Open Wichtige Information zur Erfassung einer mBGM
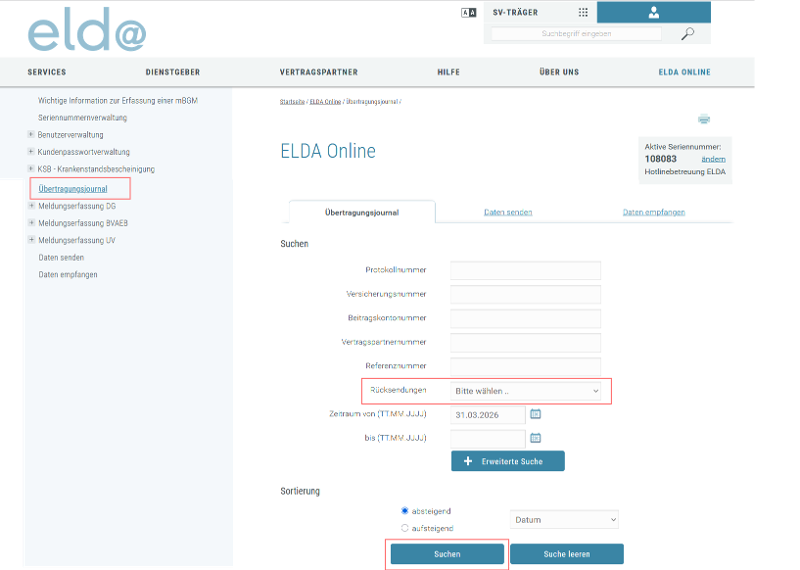This screenshot has height=570, width=800. pyautogui.click(x=118, y=101)
